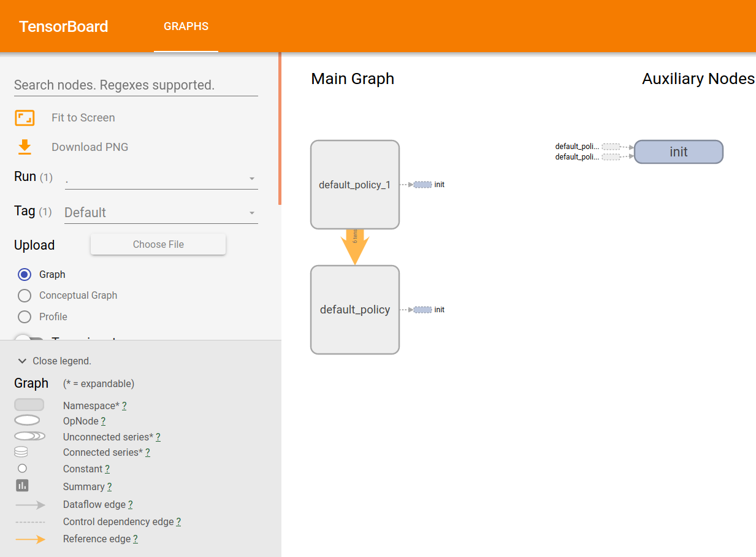Click the Constant circle legend icon
The width and height of the screenshot is (756, 557).
[x=22, y=468]
